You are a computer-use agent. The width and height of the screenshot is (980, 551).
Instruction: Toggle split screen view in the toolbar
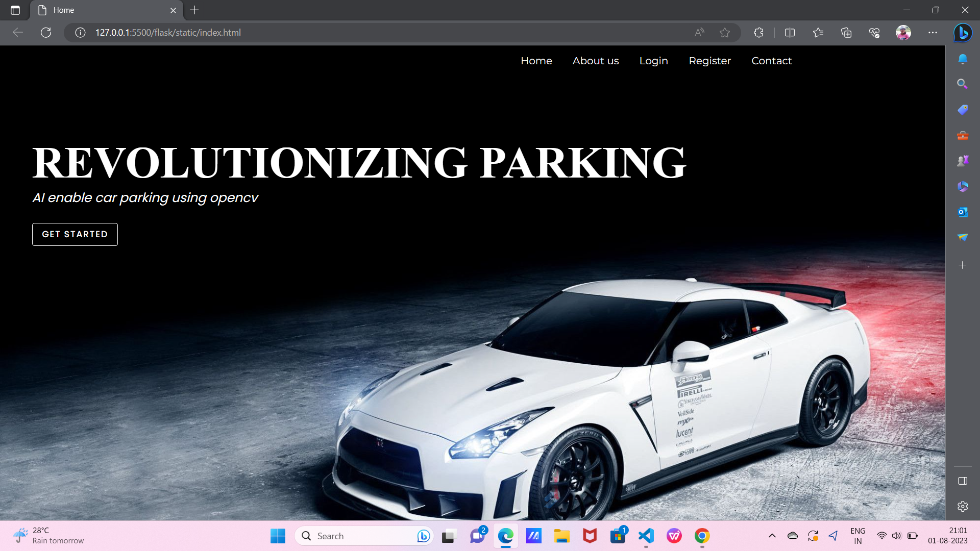pos(790,32)
